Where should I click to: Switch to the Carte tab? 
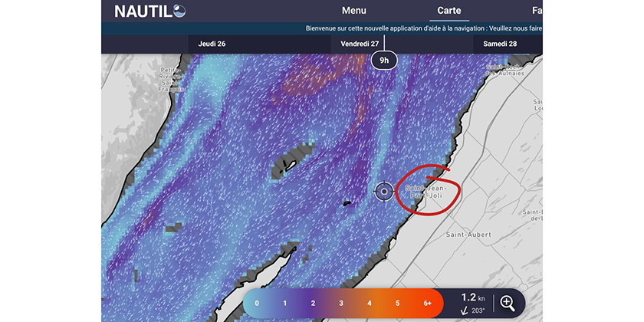coord(449,11)
